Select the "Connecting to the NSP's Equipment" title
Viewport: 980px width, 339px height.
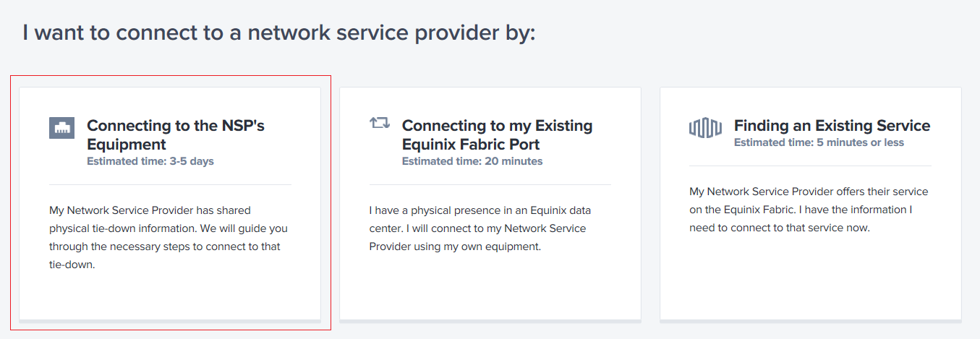point(176,135)
